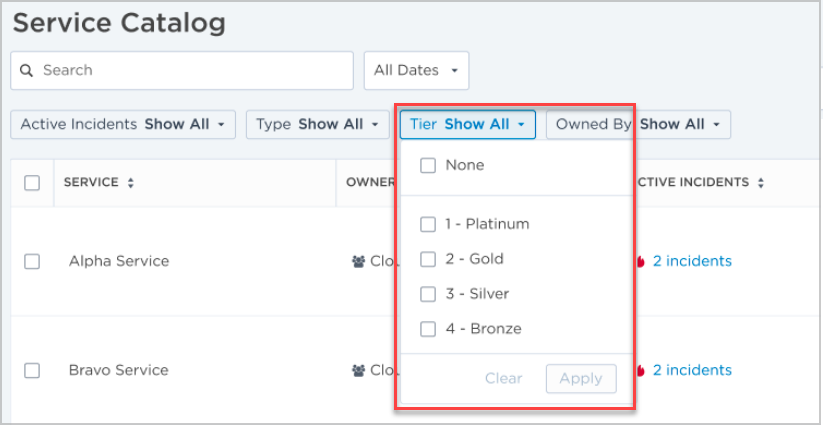Click the search magnifier icon
This screenshot has width=823, height=425.
26,70
